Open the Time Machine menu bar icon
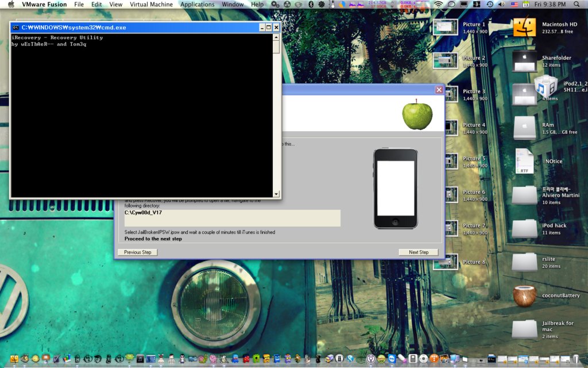Screen dimensions: 588x368 490,5
